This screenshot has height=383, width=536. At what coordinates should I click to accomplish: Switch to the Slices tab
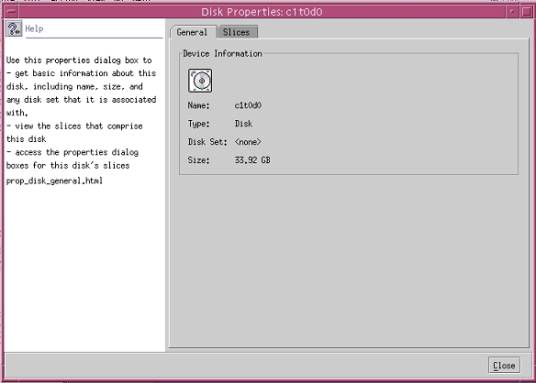237,32
